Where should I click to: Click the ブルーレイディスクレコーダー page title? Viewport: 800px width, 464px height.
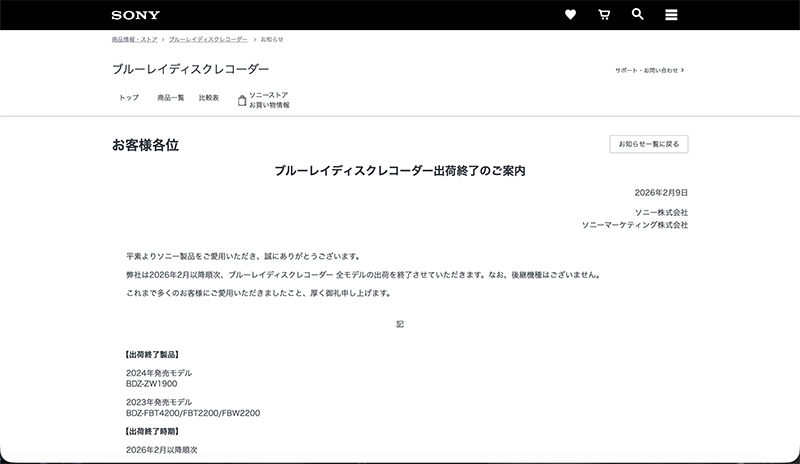[190, 69]
